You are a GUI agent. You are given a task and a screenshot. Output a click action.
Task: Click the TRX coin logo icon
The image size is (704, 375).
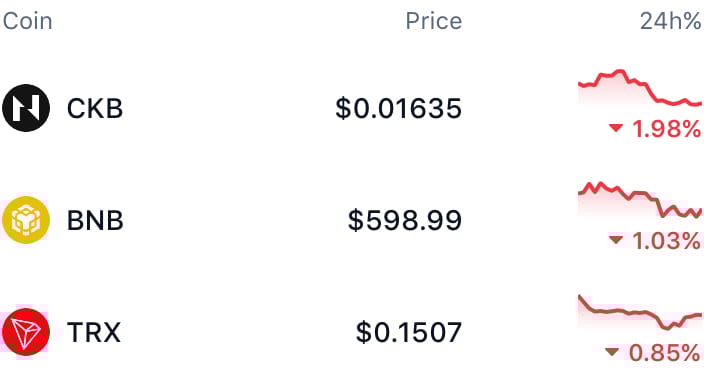click(26, 332)
